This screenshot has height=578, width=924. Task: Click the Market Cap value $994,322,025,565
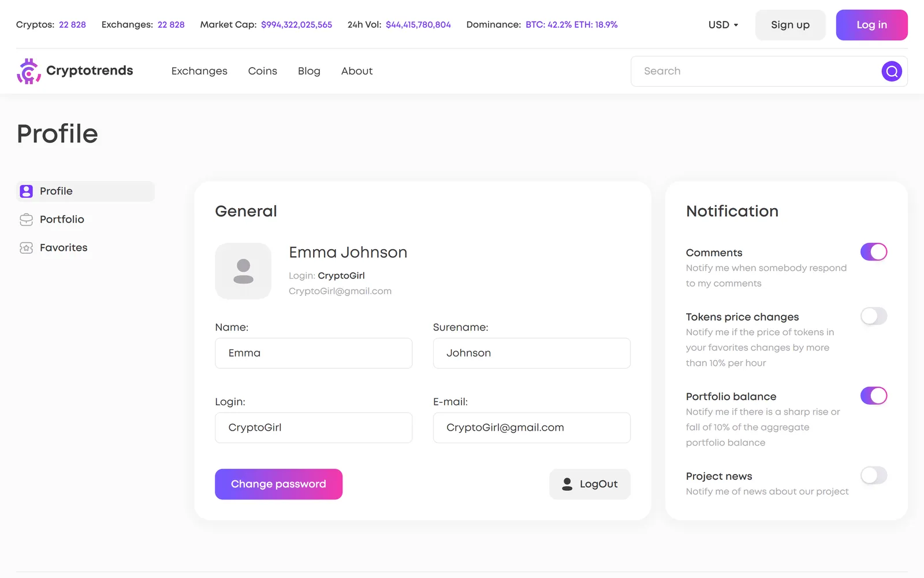click(x=296, y=25)
